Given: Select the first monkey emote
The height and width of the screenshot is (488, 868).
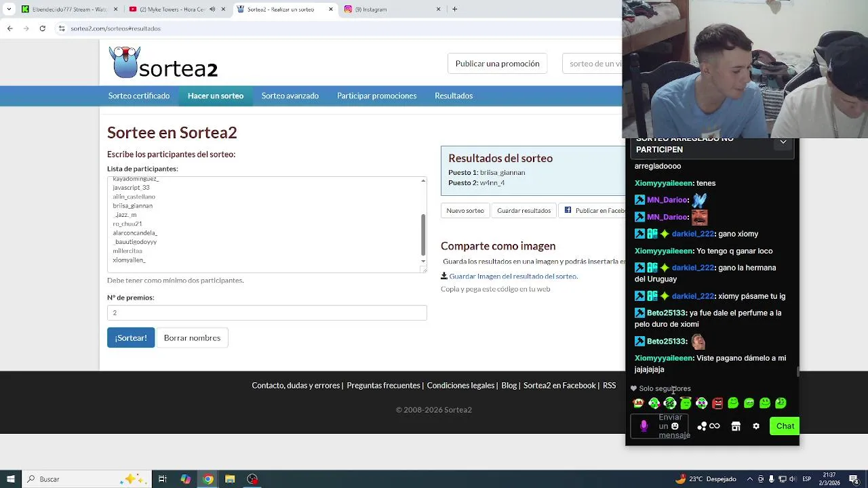Looking at the screenshot, I should click(x=638, y=403).
